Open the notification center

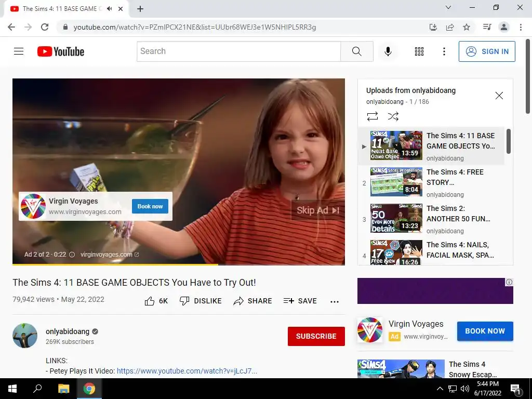point(516,389)
